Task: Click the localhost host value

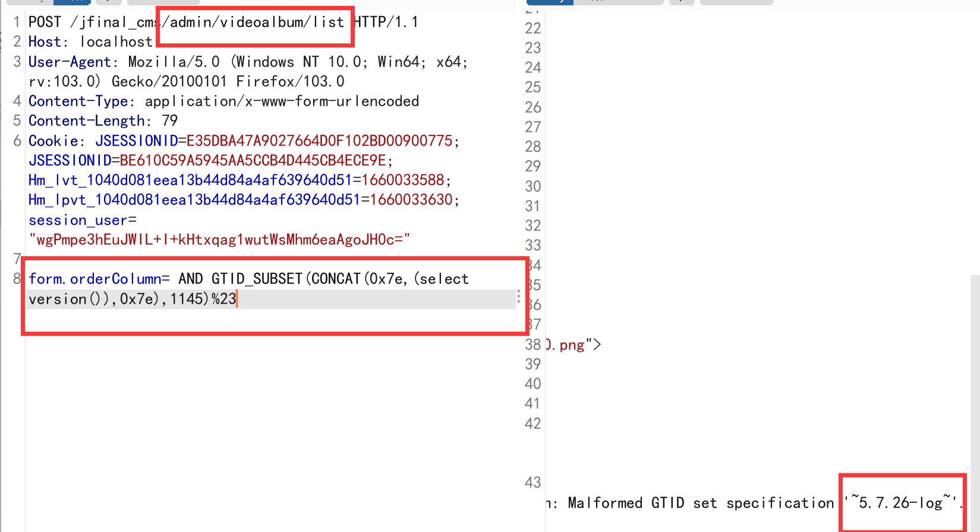Action: pyautogui.click(x=116, y=42)
